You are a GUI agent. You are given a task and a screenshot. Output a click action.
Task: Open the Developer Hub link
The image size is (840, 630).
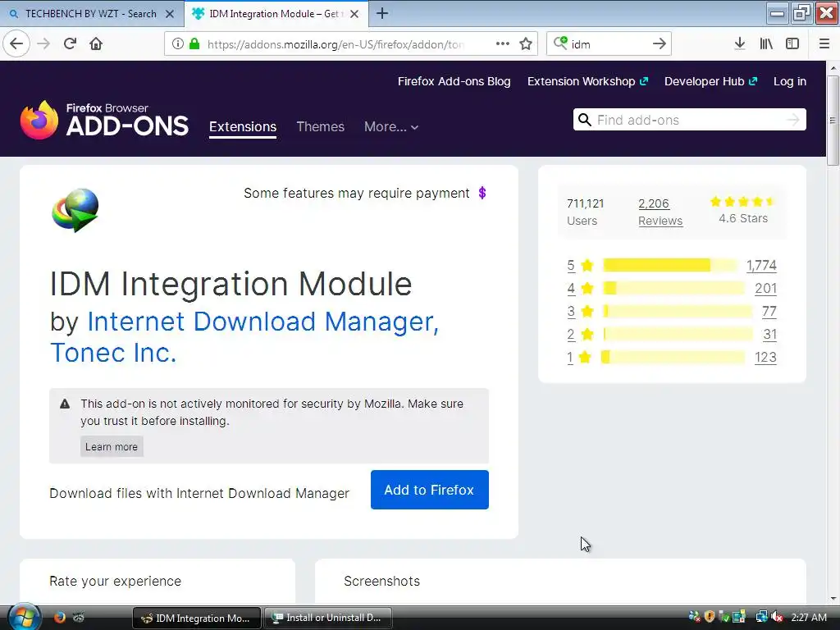pos(711,81)
